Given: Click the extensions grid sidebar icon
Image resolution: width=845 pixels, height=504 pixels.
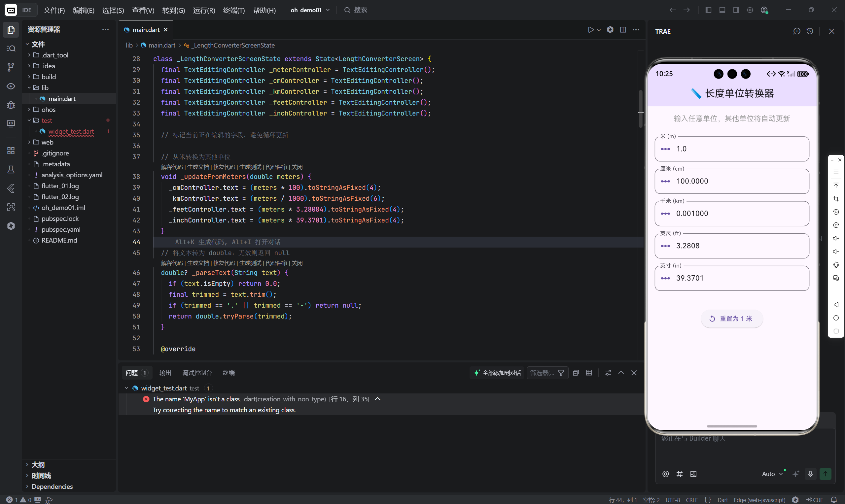Looking at the screenshot, I should [x=11, y=151].
